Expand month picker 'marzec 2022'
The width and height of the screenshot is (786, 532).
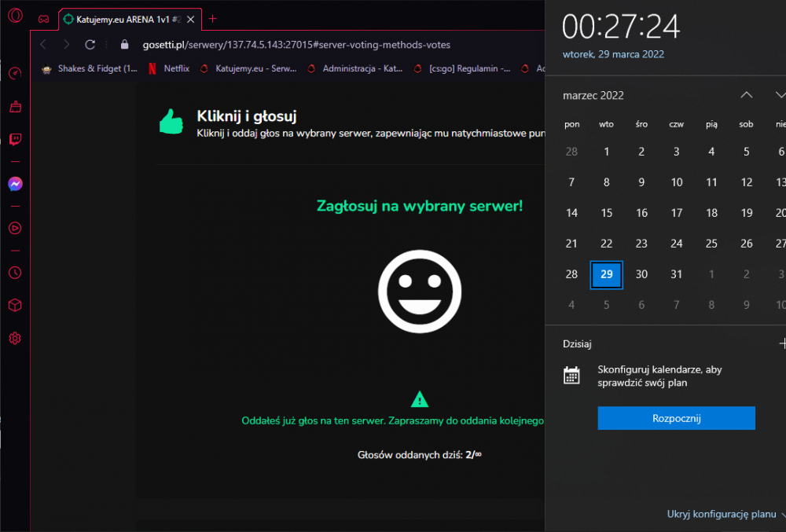click(x=593, y=96)
